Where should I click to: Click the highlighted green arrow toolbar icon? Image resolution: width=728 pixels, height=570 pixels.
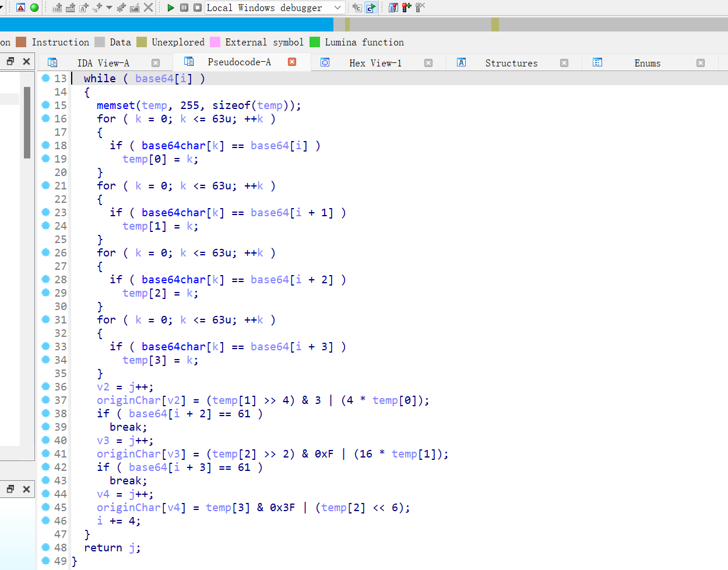tap(371, 8)
